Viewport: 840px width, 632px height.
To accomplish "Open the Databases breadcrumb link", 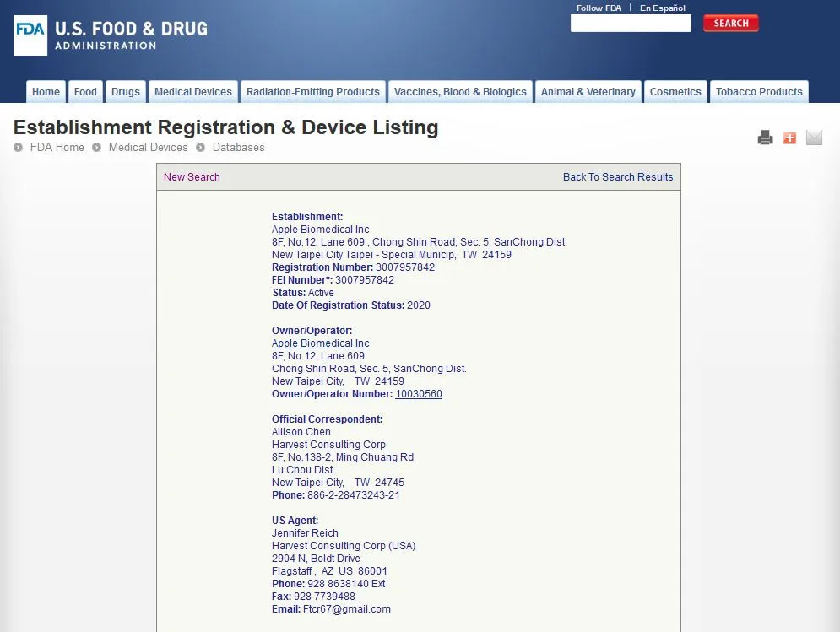I will click(238, 148).
